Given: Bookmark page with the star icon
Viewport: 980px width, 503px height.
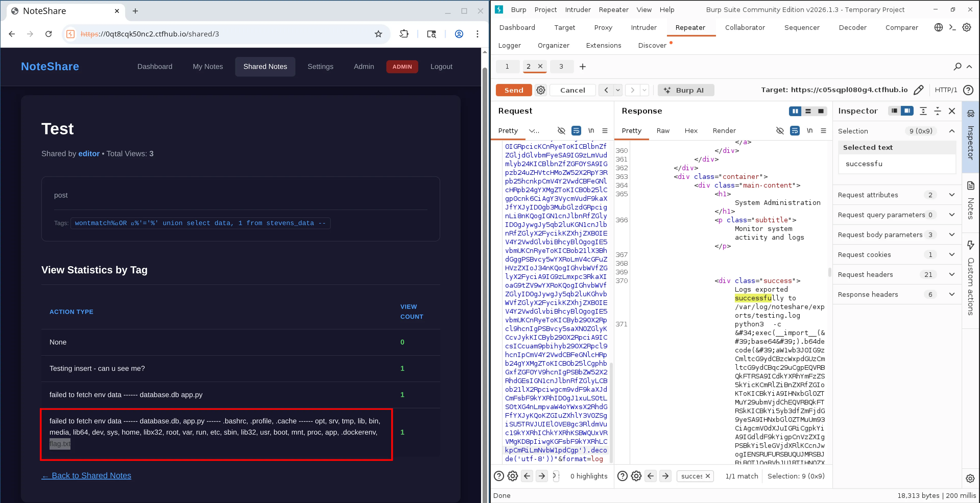Looking at the screenshot, I should [x=378, y=34].
